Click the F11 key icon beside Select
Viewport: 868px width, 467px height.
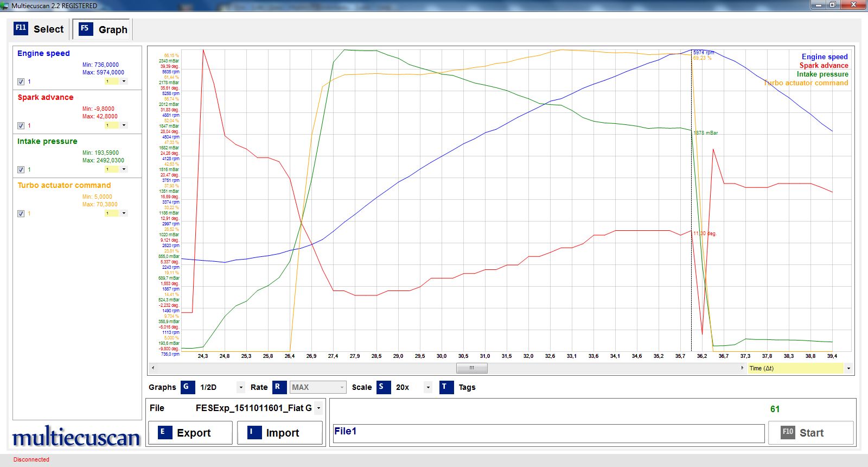(x=21, y=28)
